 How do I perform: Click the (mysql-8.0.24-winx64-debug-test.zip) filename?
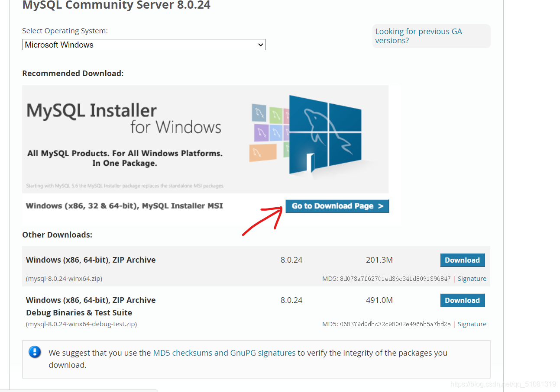click(x=81, y=324)
